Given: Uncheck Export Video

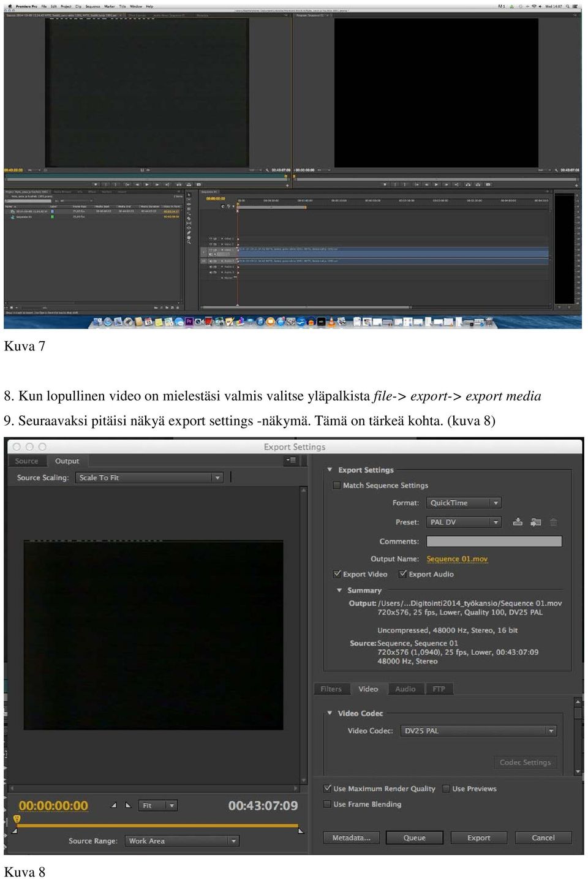Looking at the screenshot, I should (337, 574).
